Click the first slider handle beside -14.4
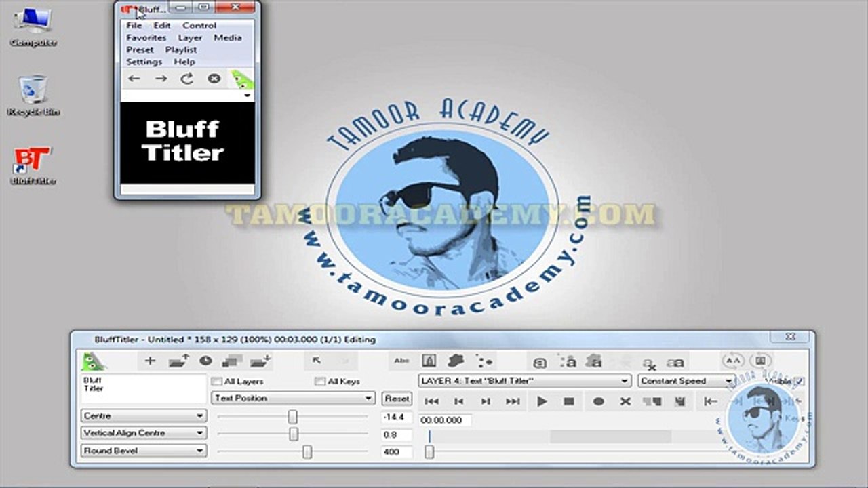 click(292, 416)
